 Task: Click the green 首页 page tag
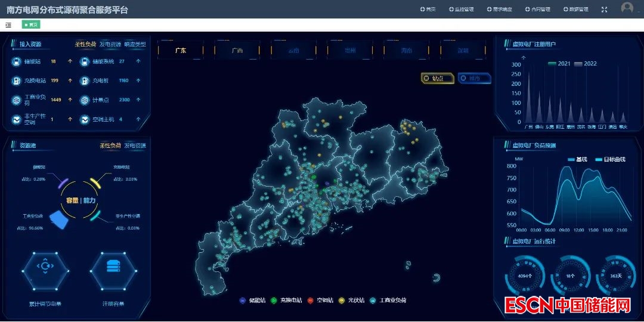coord(31,24)
